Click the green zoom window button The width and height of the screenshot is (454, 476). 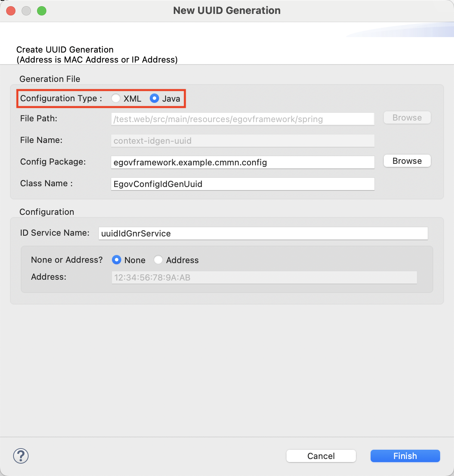click(42, 11)
